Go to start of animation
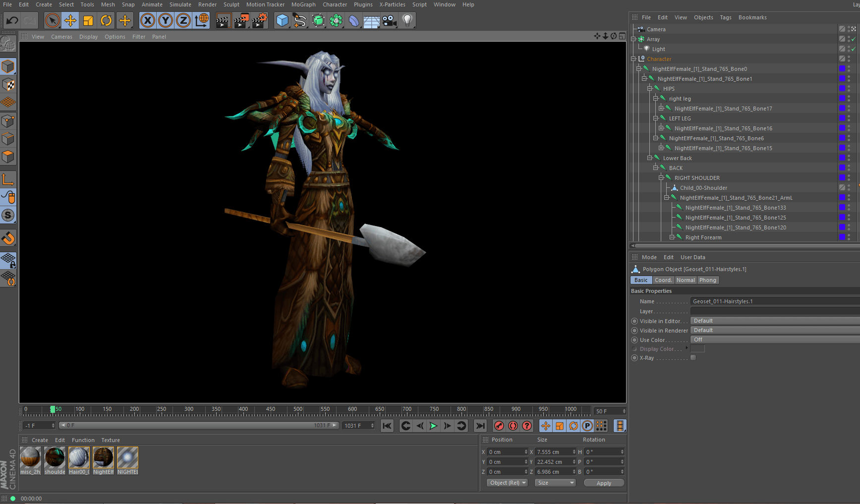This screenshot has width=860, height=504. (387, 426)
